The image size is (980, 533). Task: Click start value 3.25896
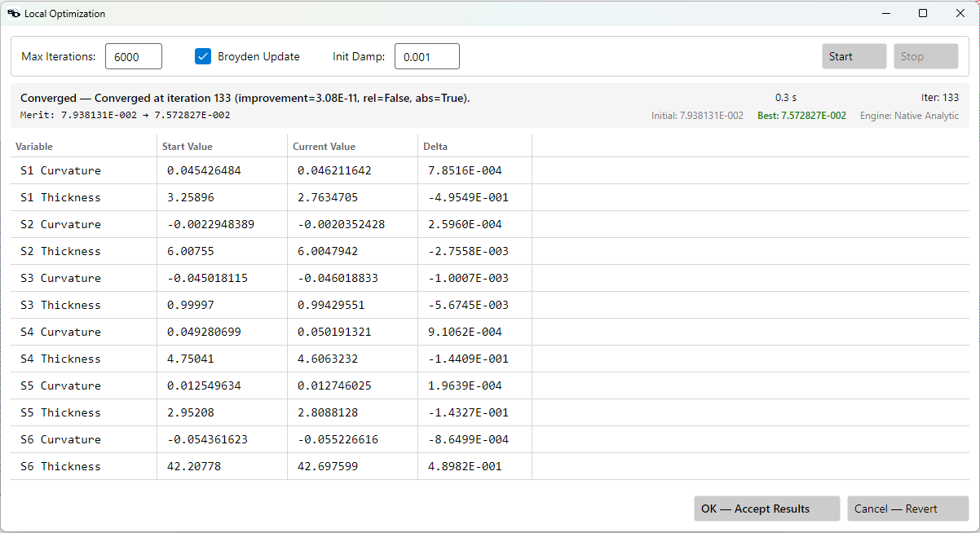191,197
